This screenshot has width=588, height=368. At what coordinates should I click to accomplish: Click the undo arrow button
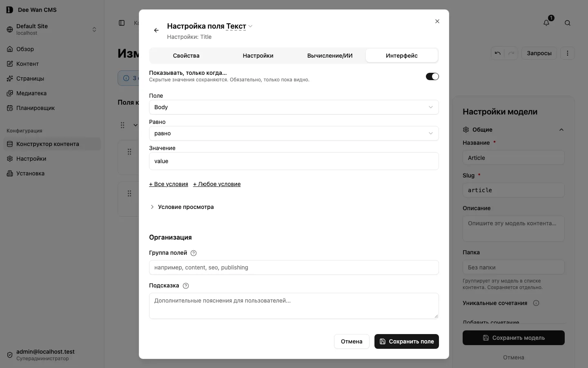(497, 53)
